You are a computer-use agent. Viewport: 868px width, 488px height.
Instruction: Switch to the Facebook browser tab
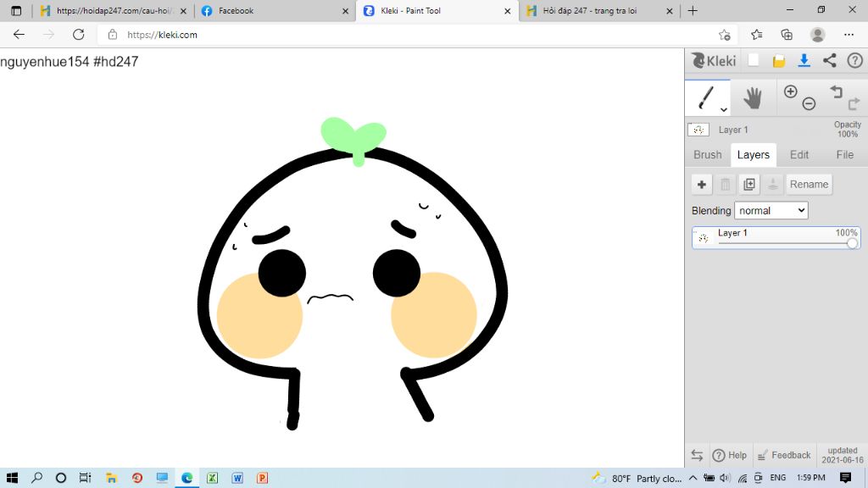(275, 10)
